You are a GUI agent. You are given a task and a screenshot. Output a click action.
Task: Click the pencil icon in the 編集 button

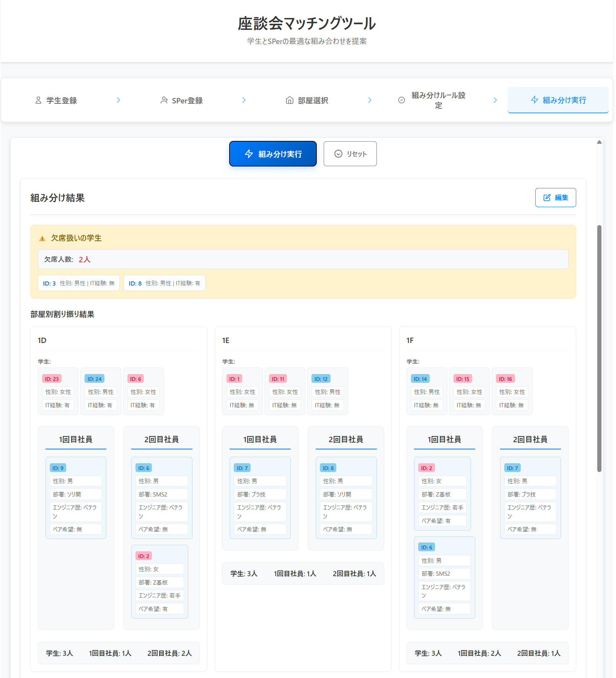(x=547, y=198)
